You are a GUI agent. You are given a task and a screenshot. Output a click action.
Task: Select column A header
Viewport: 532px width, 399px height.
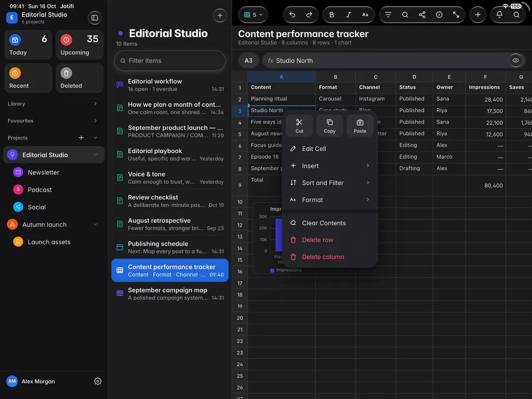tap(282, 77)
